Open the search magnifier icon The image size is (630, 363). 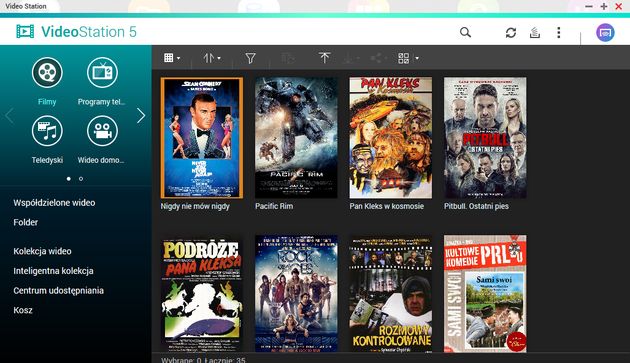click(465, 32)
